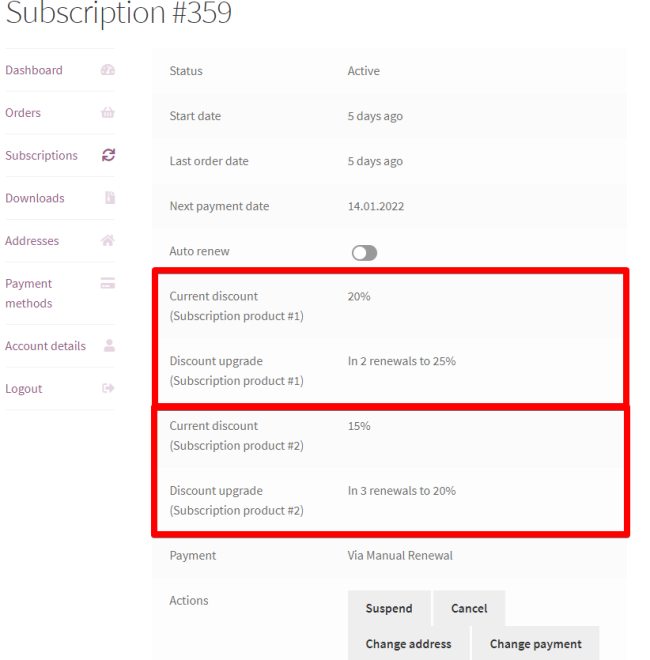Click the Subscriptions refresh arrows icon
650x660 pixels.
[108, 155]
